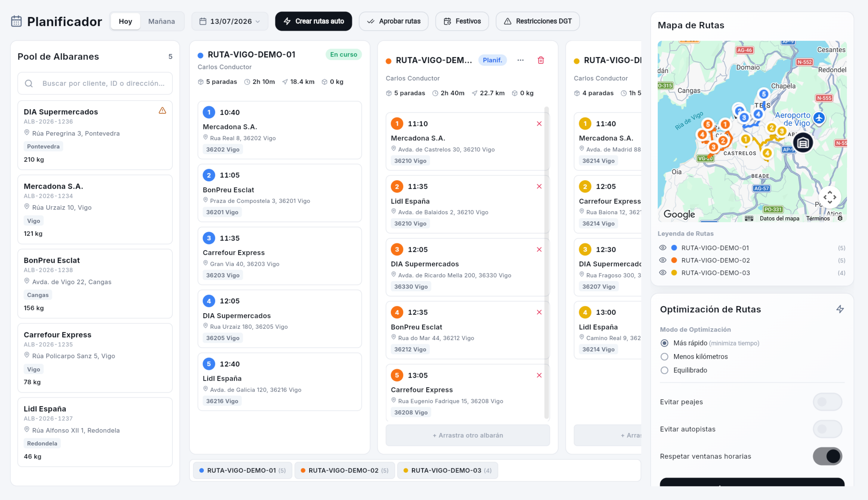Click the Pontevedra zone tag
The image size is (868, 500).
(43, 147)
